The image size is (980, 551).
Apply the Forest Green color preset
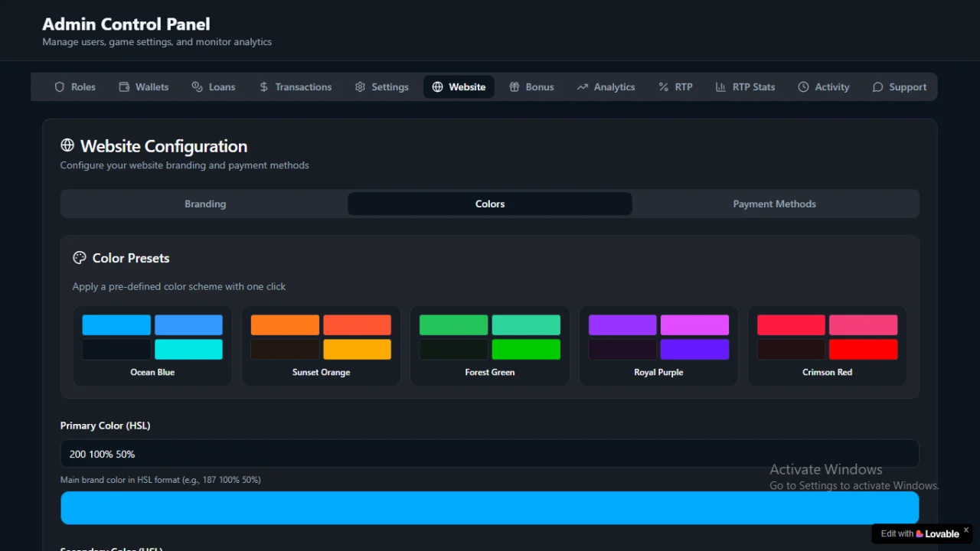coord(490,346)
